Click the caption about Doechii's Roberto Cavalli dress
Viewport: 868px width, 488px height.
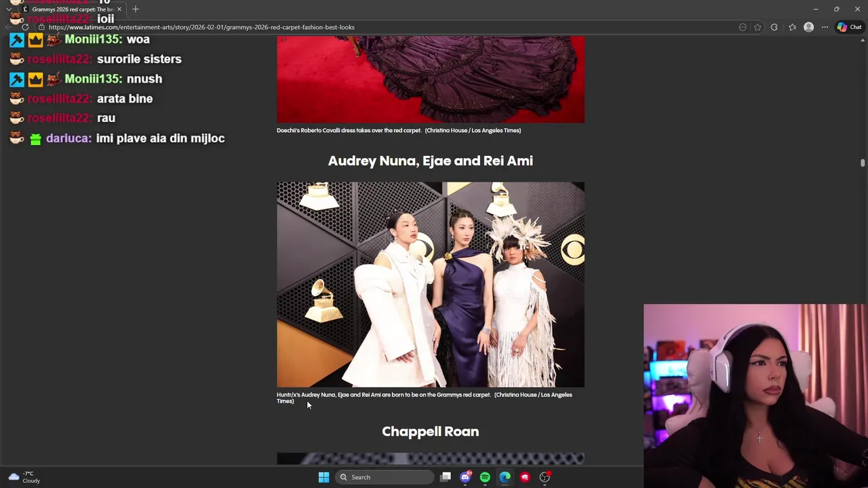point(399,130)
